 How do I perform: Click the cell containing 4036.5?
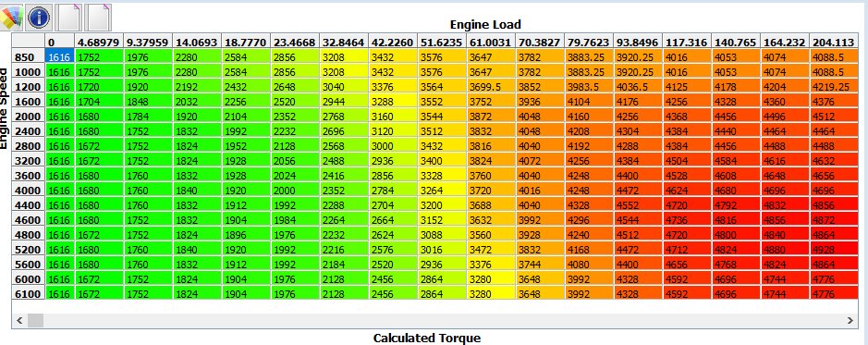[x=638, y=87]
